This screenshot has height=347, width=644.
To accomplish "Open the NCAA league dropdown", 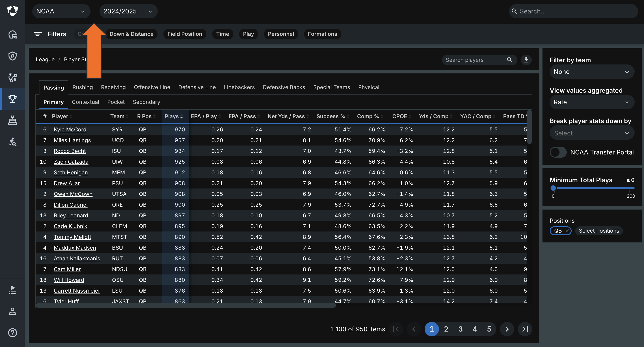I will coord(61,11).
